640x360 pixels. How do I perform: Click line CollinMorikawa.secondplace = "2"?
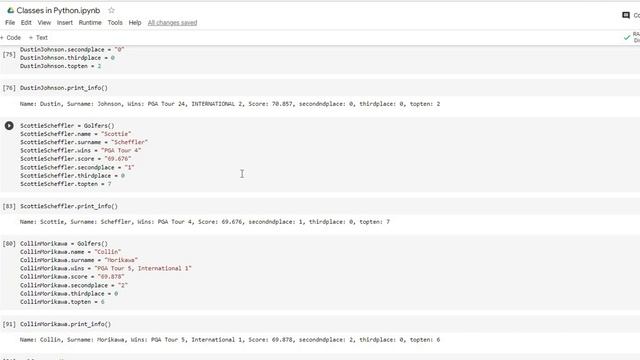click(x=74, y=285)
